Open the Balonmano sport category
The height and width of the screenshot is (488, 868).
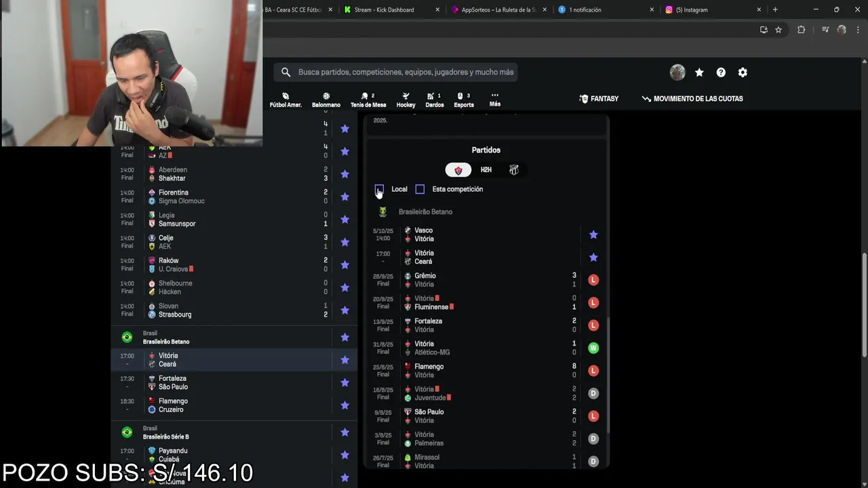tap(326, 100)
